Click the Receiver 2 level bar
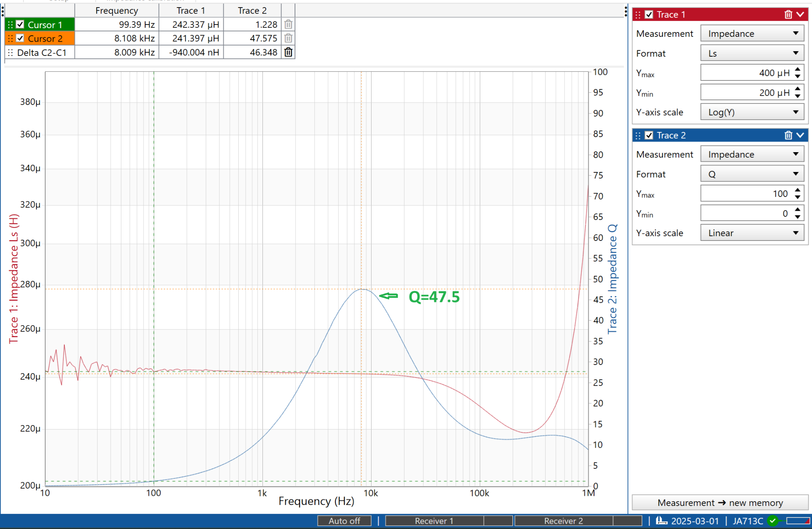 578,521
